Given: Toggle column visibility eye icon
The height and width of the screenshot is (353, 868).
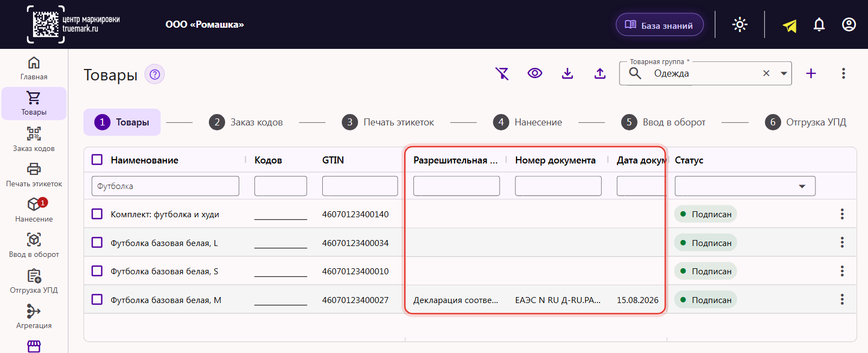Looking at the screenshot, I should pos(535,73).
